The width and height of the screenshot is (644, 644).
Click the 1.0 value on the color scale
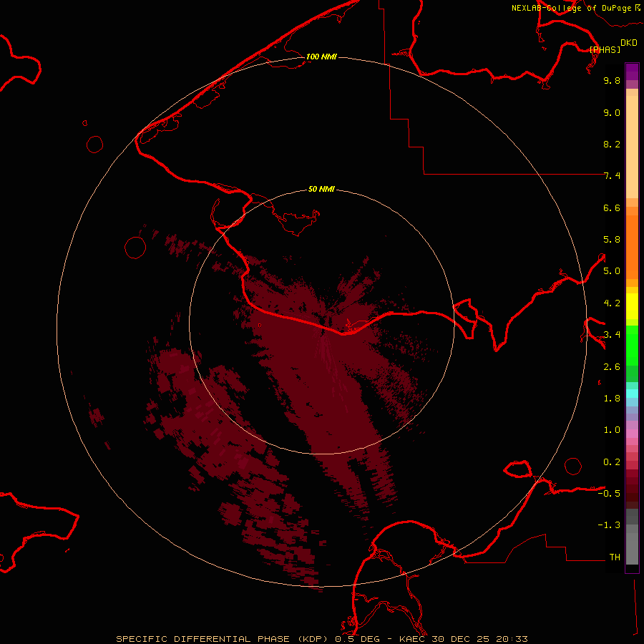(x=612, y=430)
